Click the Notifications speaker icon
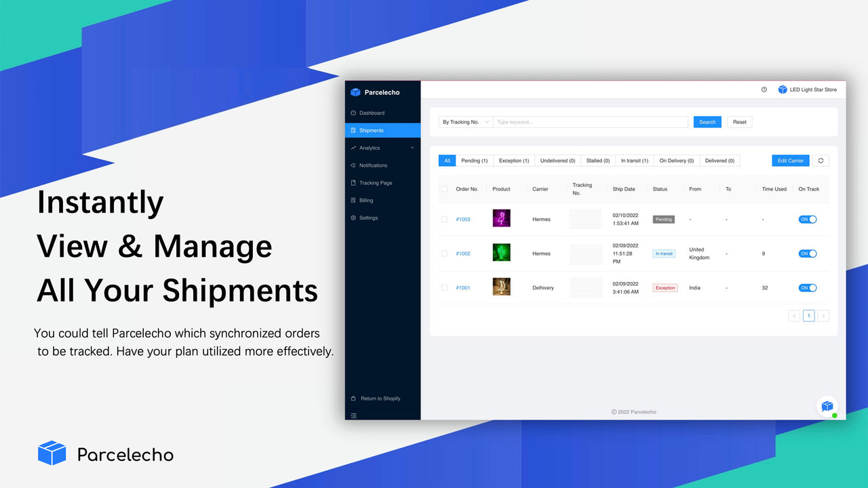The image size is (868, 488). pos(353,165)
